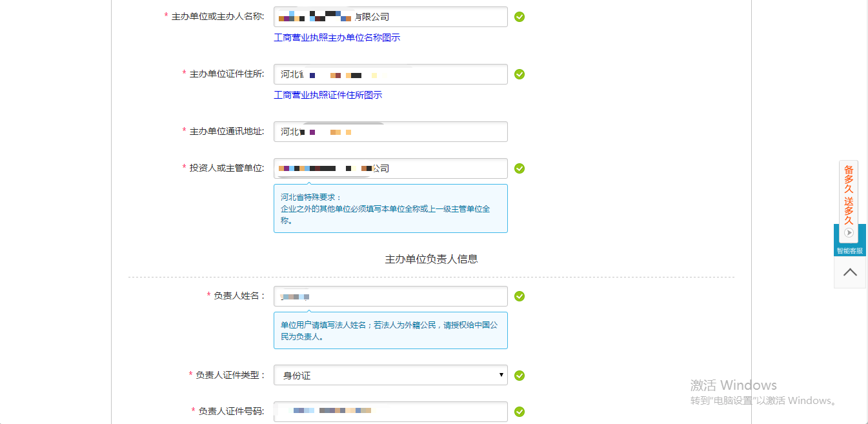This screenshot has width=868, height=424.
Task: Click green checkmark next to 主办单位证件住所 field
Action: [520, 74]
